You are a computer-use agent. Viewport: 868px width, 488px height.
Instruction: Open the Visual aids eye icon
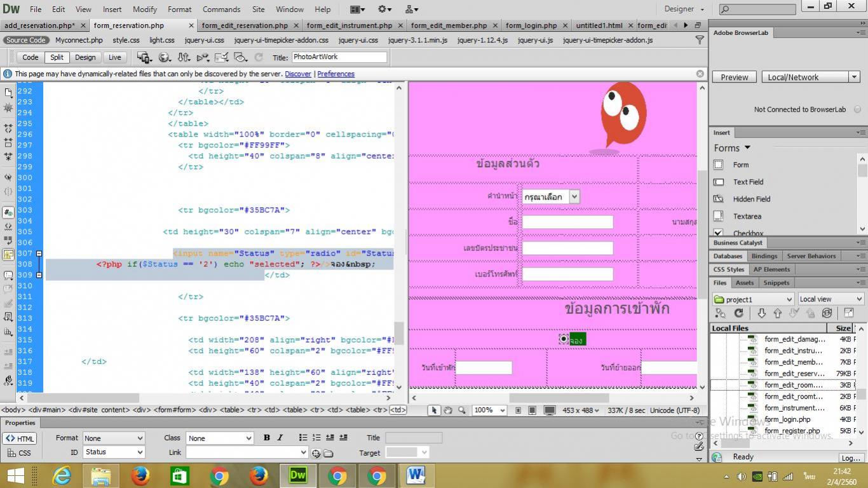pos(241,57)
